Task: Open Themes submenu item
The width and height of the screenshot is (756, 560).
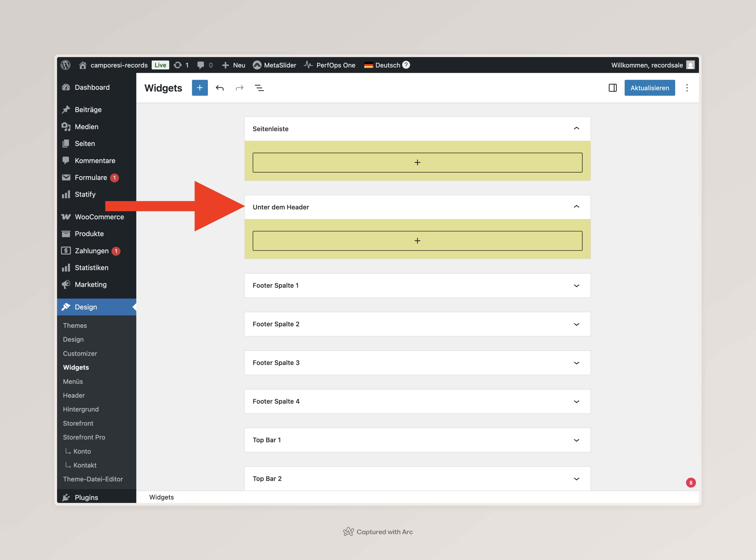Action: (75, 325)
